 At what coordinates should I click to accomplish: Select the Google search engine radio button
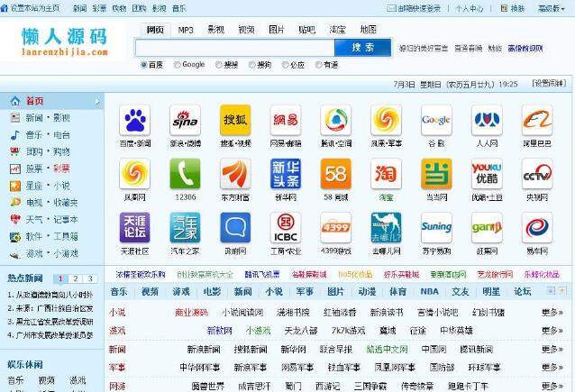click(x=178, y=65)
